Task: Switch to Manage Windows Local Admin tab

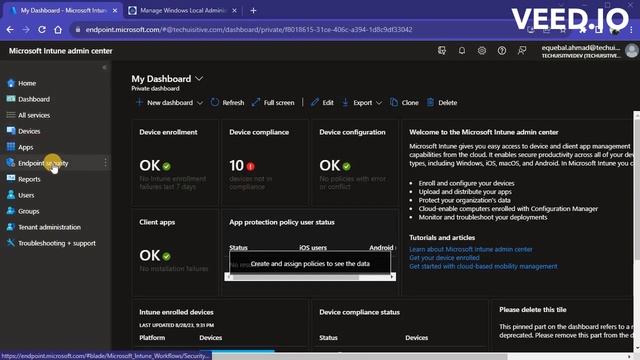Action: click(182, 11)
